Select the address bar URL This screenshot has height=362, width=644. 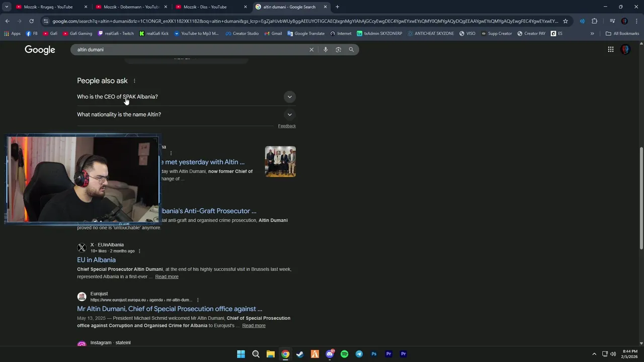click(305, 21)
